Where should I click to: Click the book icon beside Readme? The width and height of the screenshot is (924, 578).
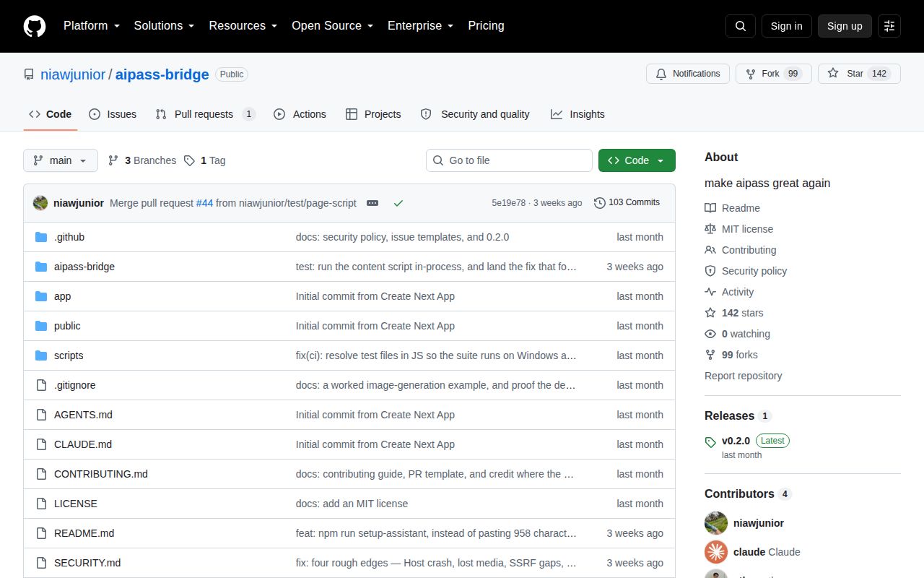pyautogui.click(x=710, y=208)
